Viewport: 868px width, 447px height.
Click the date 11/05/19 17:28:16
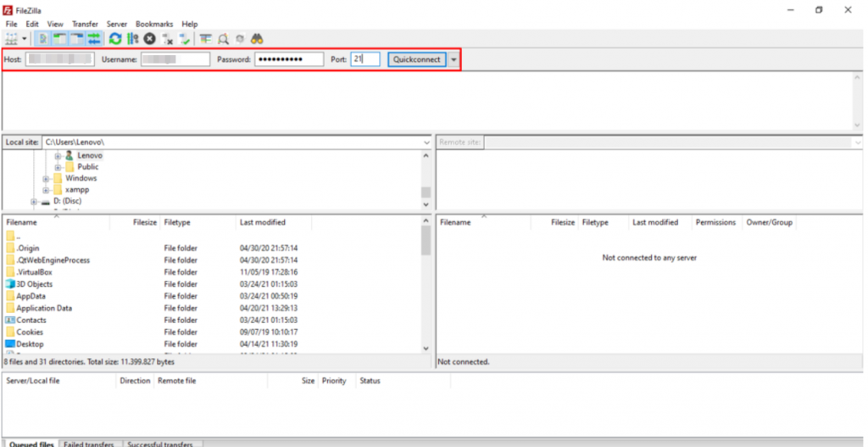(269, 272)
